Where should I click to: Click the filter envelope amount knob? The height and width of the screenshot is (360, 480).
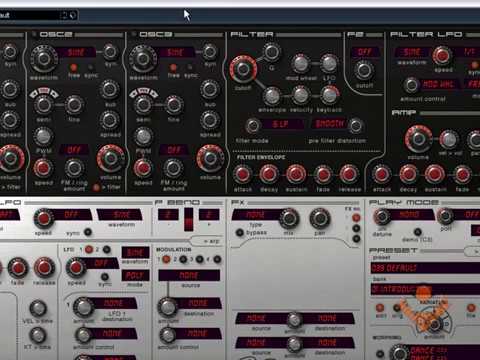pyautogui.click(x=272, y=96)
